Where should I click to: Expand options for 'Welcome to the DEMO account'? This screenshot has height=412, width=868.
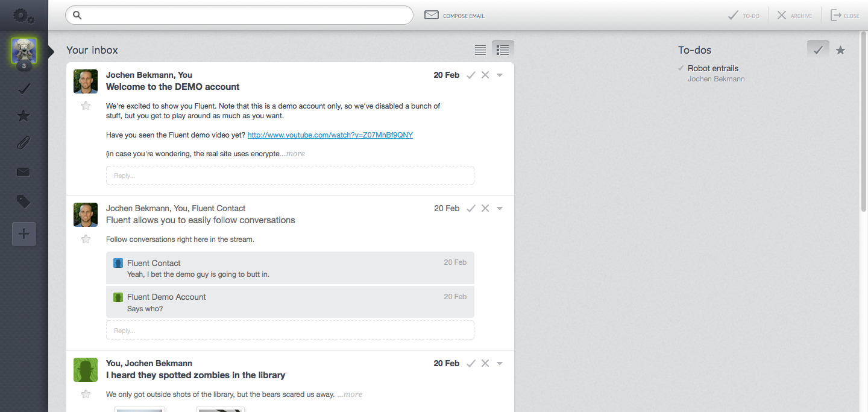point(500,75)
